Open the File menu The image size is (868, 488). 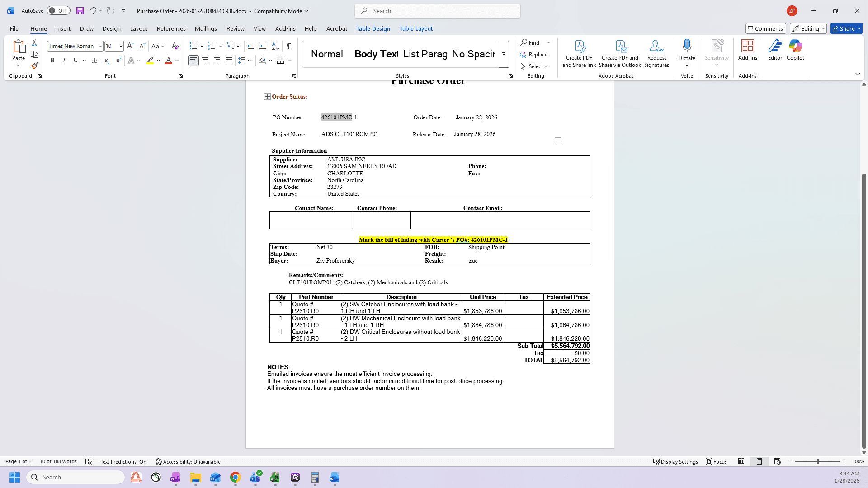[x=14, y=28]
